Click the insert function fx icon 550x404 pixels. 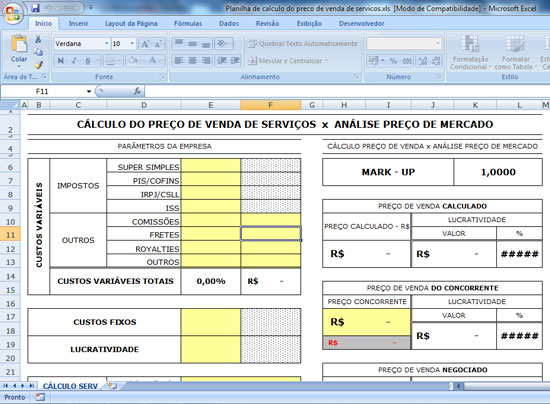(137, 91)
